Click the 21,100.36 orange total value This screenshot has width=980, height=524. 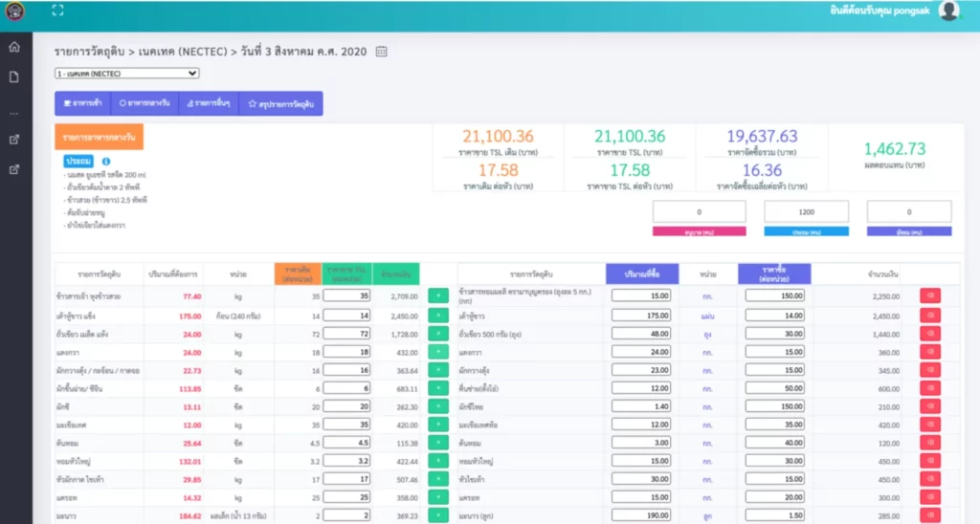click(x=498, y=136)
